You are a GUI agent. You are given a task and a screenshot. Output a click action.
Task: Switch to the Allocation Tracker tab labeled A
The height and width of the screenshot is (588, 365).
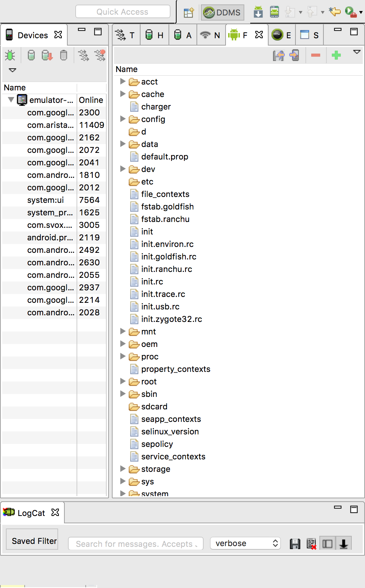click(183, 35)
